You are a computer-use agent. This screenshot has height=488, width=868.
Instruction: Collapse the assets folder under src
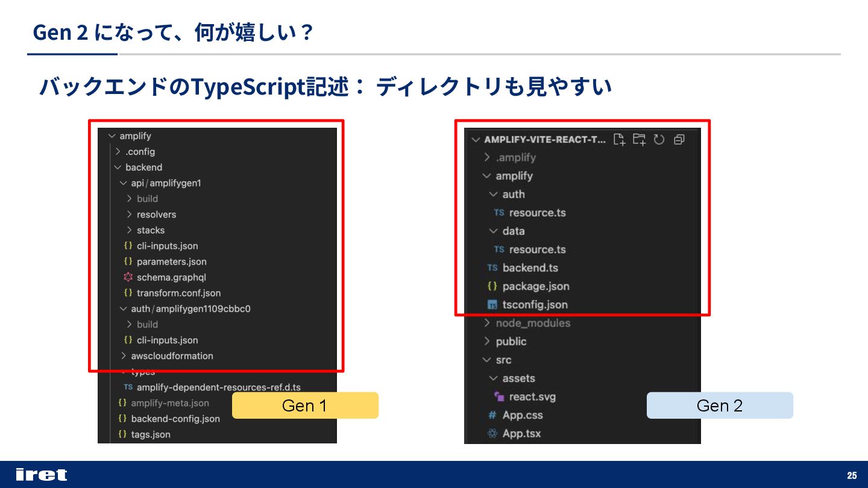point(494,378)
